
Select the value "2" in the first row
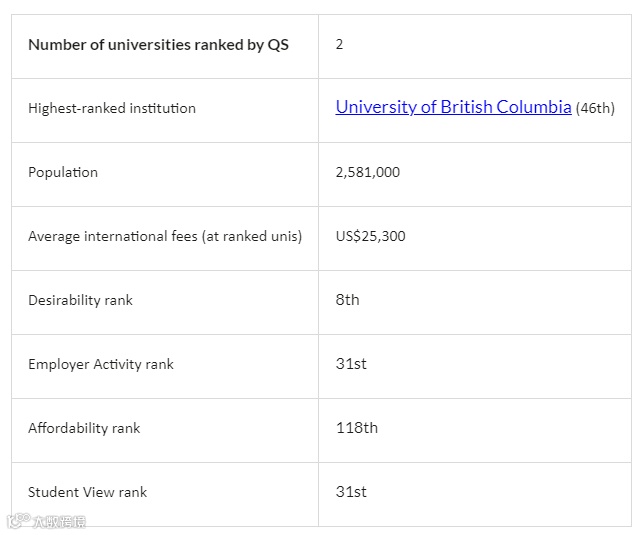[x=340, y=45]
